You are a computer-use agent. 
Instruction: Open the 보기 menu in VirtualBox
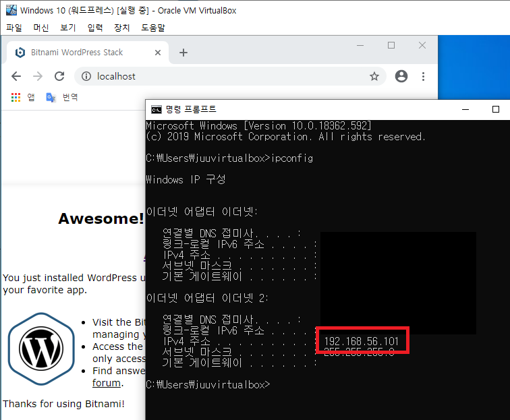(68, 28)
